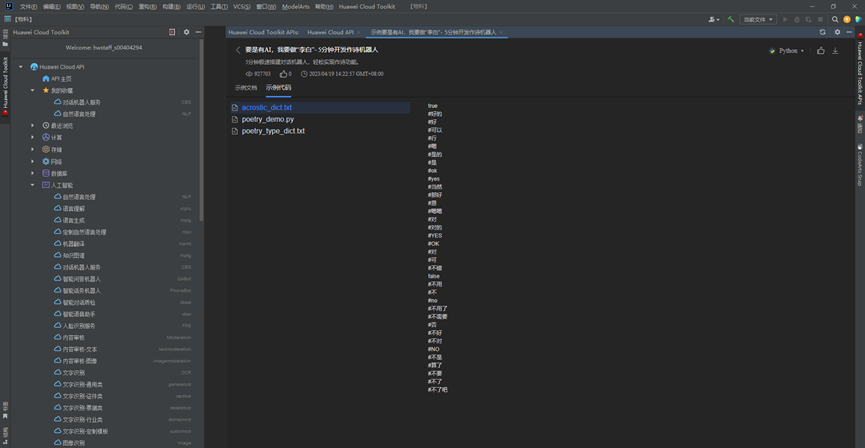Open the Huawei Cloud Toolkit menu
Screen dimensions: 865x448
(x=366, y=7)
